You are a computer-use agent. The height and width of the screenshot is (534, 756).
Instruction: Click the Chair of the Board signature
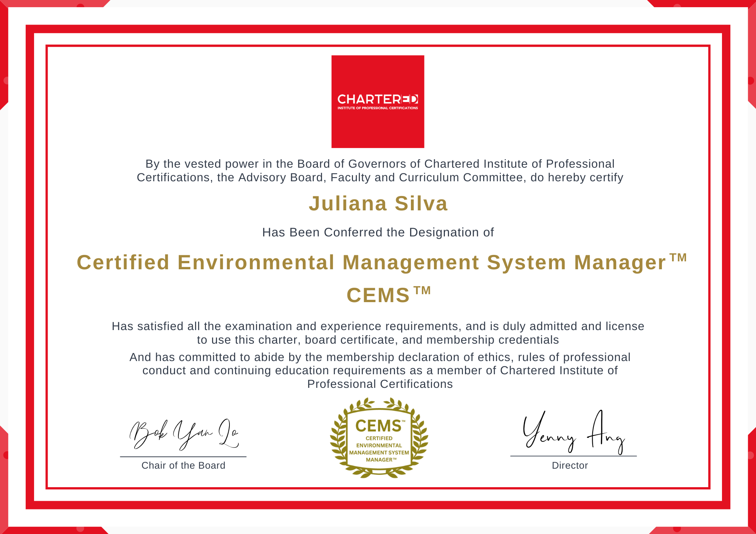[184, 434]
